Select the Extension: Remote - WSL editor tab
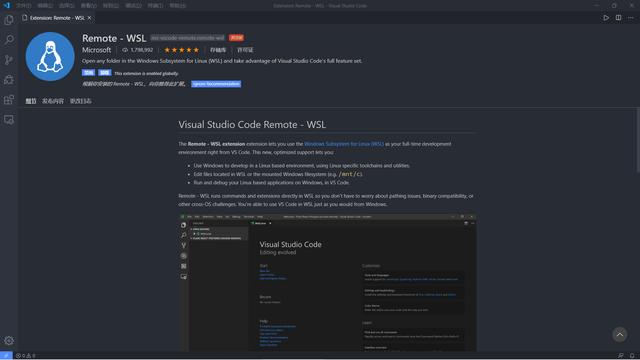This screenshot has width=640, height=360. 57,18
